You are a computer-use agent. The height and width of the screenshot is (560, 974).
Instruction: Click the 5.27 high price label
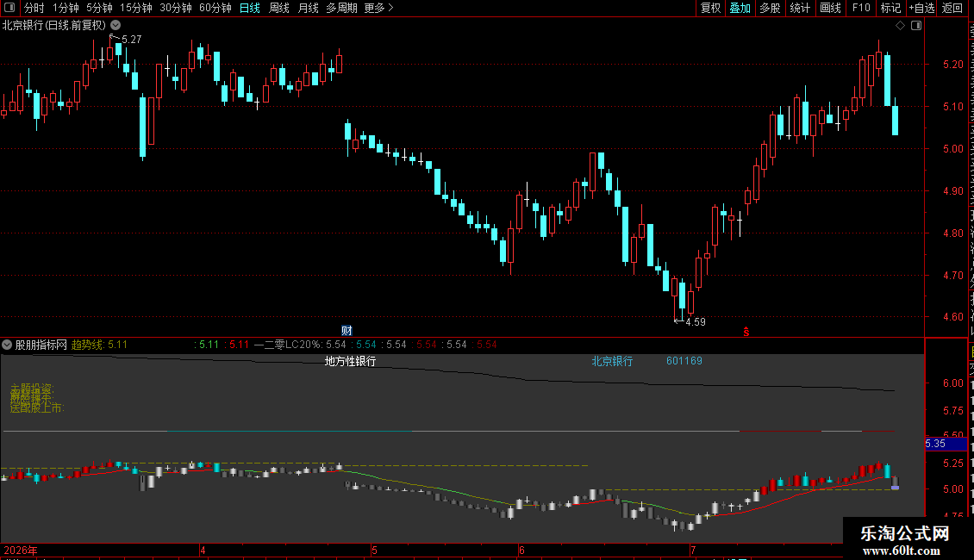[132, 39]
